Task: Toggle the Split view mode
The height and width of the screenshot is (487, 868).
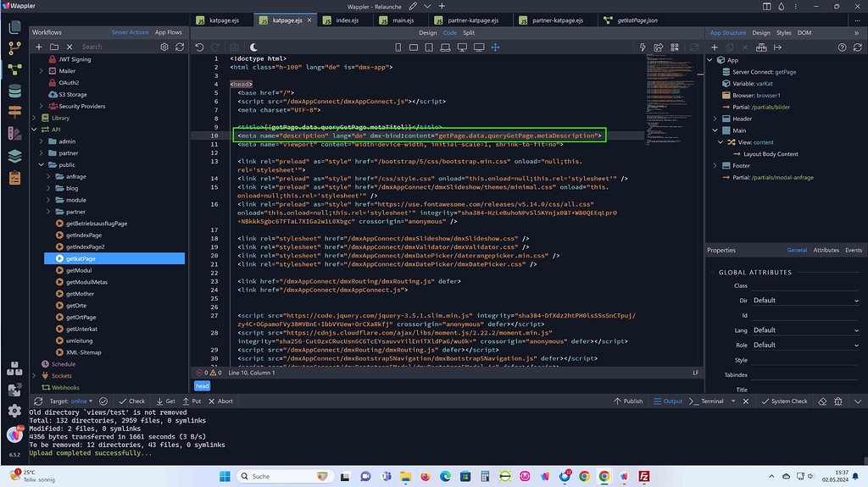Action: (x=469, y=33)
